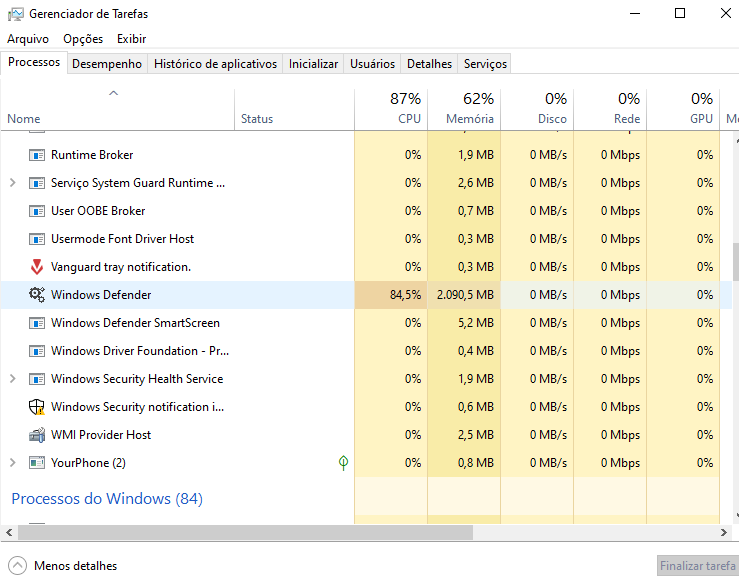This screenshot has height=587, width=739.
Task: Sort by the Disco column header
Action: coord(537,109)
